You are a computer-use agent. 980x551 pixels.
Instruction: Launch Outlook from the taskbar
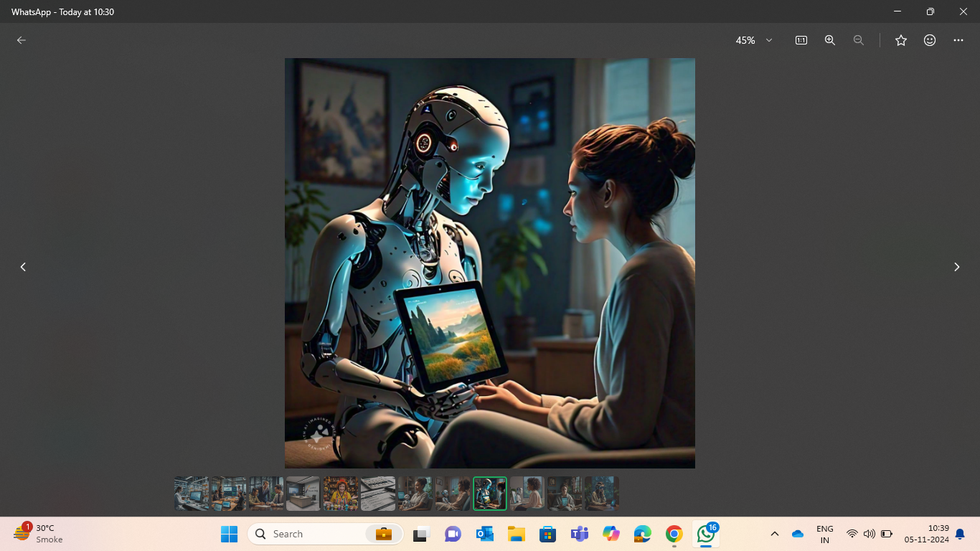coord(484,534)
